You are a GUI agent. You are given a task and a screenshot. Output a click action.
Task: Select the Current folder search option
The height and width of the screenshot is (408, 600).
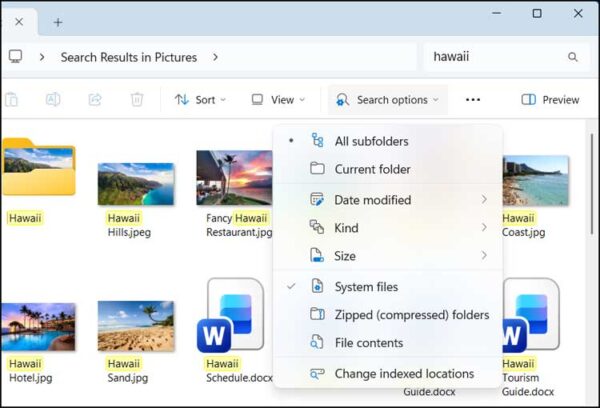387,169
